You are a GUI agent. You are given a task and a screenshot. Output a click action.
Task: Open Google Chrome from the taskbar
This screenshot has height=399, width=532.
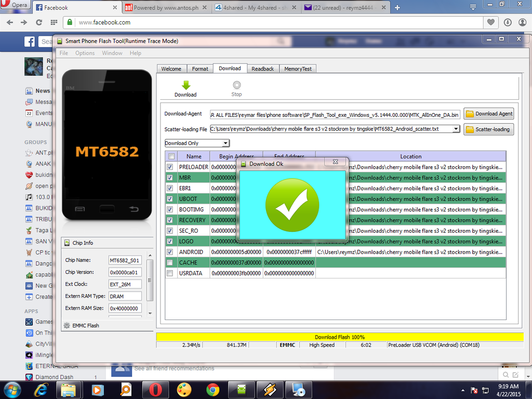point(212,389)
